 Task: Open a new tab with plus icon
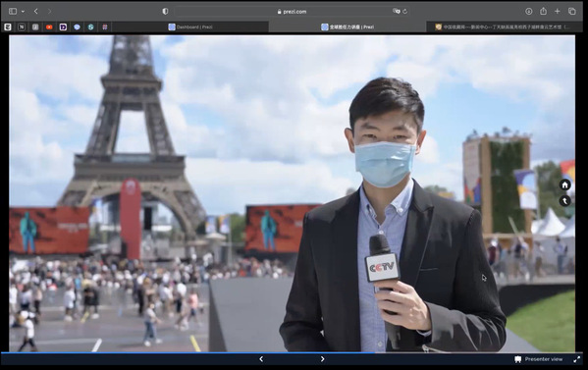coord(558,11)
